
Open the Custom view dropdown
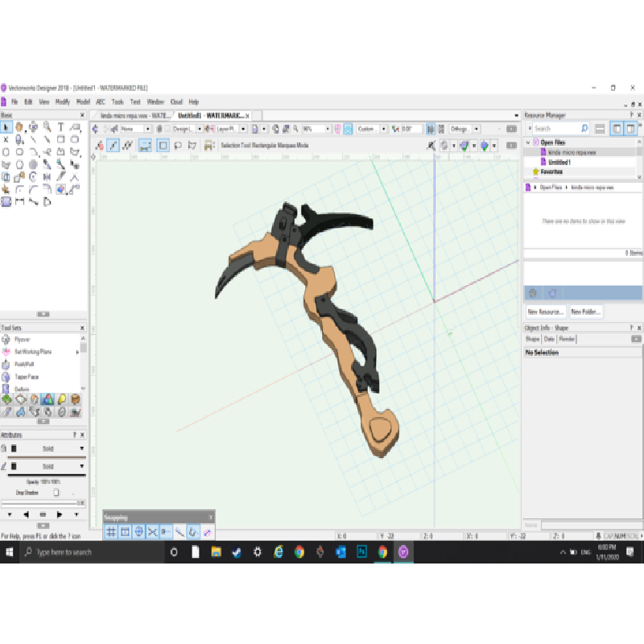point(372,129)
